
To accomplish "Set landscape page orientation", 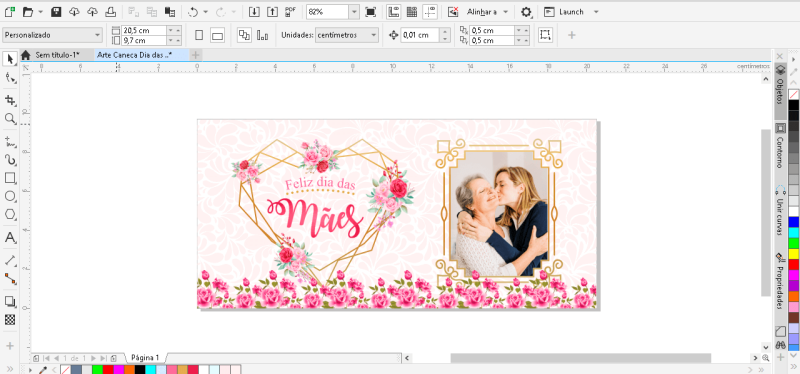I will click(x=218, y=36).
